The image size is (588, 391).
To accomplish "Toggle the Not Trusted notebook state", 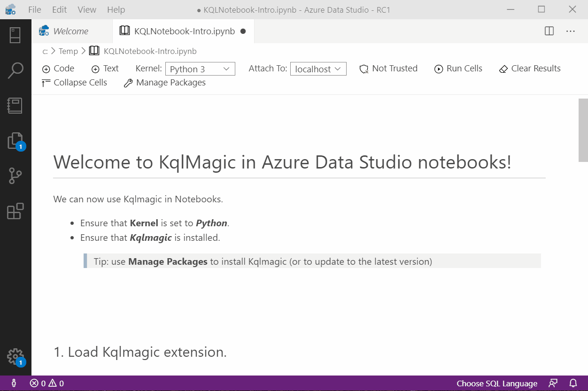I will tap(388, 69).
